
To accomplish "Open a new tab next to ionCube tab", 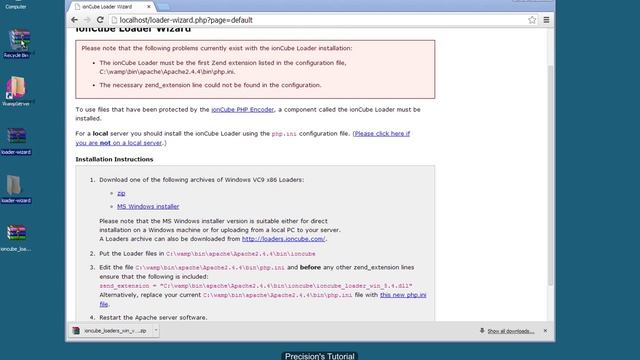I will click(163, 7).
